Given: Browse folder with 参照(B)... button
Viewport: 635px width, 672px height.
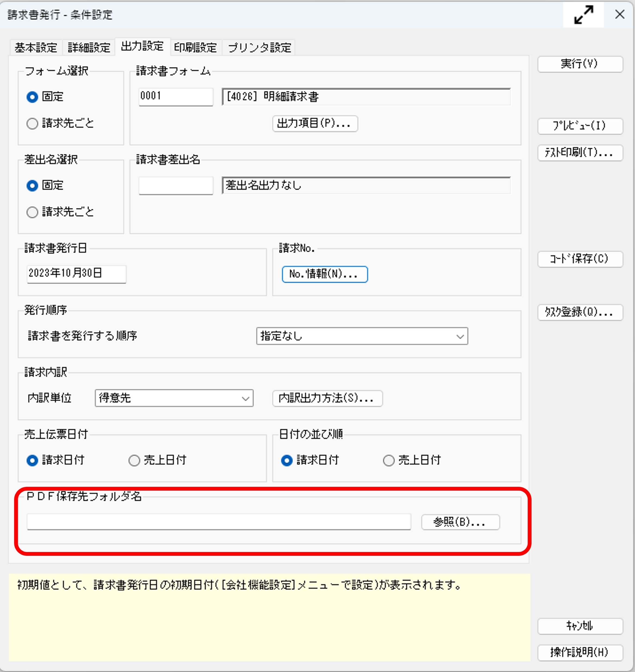Looking at the screenshot, I should pos(460,522).
